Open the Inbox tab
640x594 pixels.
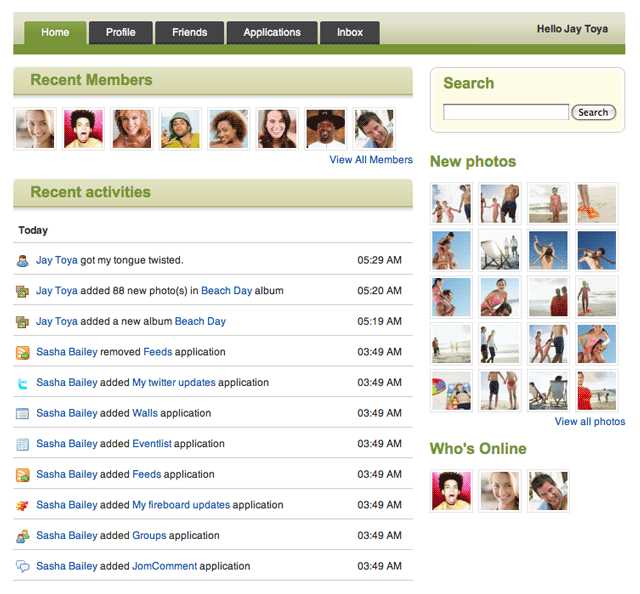(x=350, y=32)
